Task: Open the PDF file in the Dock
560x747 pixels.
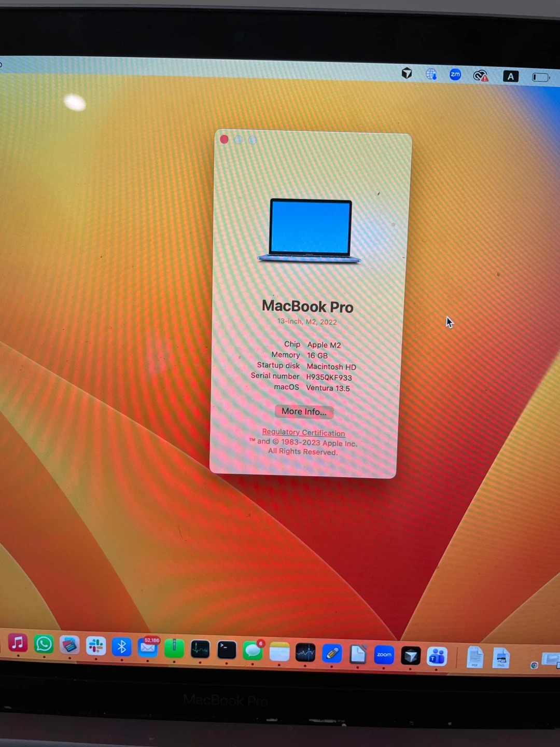Action: point(475,657)
